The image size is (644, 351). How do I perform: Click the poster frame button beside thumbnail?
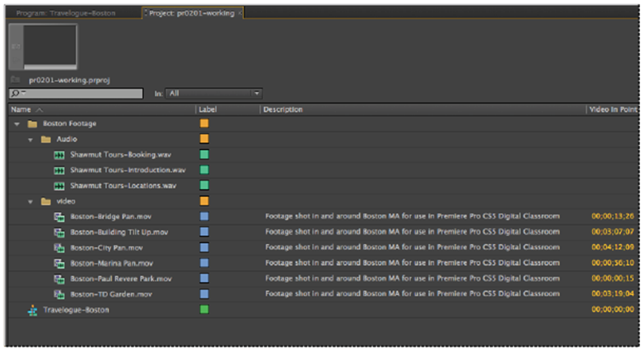point(16,47)
